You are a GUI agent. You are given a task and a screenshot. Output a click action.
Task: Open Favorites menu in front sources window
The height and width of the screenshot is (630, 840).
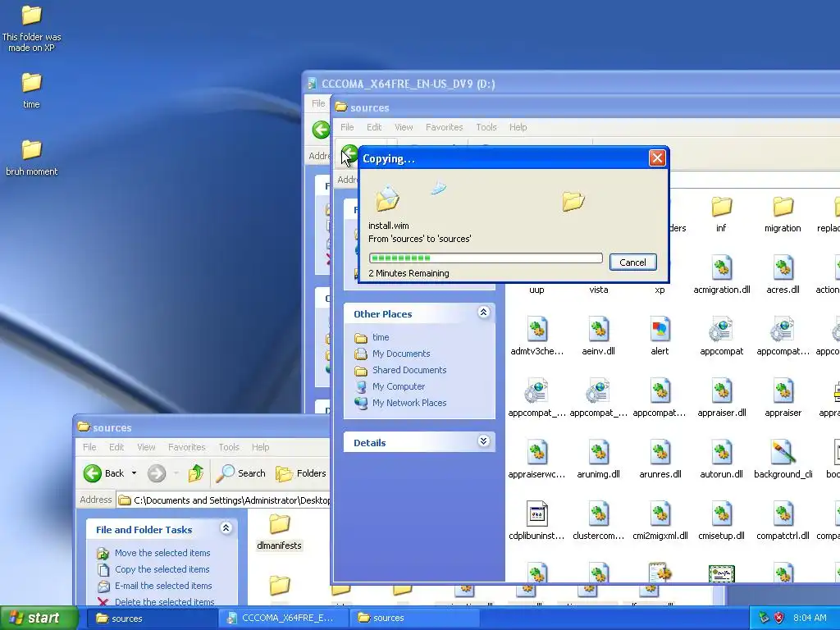pyautogui.click(x=444, y=127)
